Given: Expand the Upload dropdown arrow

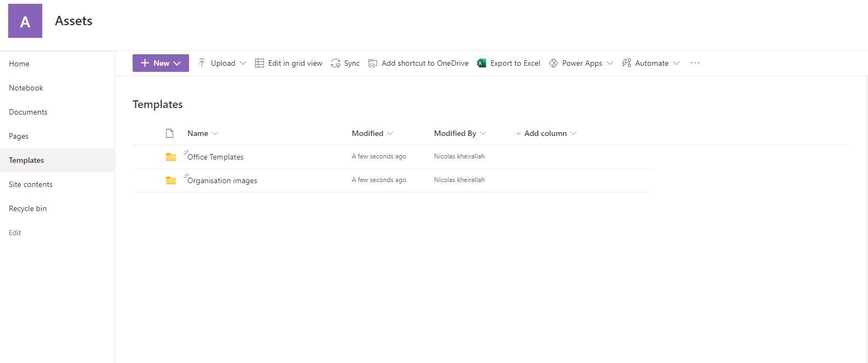Looking at the screenshot, I should (243, 63).
